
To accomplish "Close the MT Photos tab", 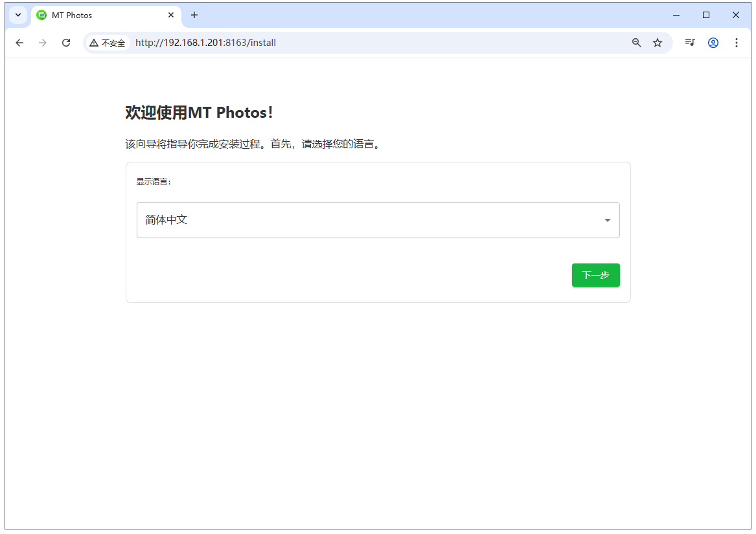I will coord(170,15).
